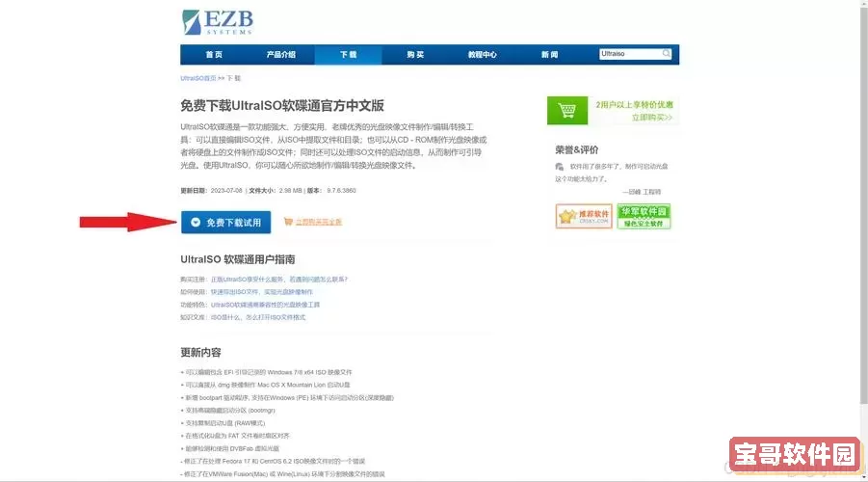Screen dimensions: 868x482
Task: Click the UltraISO 软碟通用户指南 heading
Action: (238, 259)
